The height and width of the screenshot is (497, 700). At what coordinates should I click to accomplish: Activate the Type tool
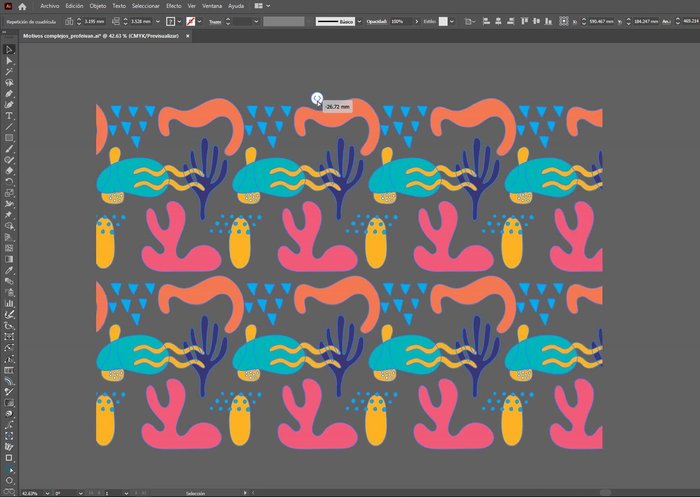pos(9,115)
